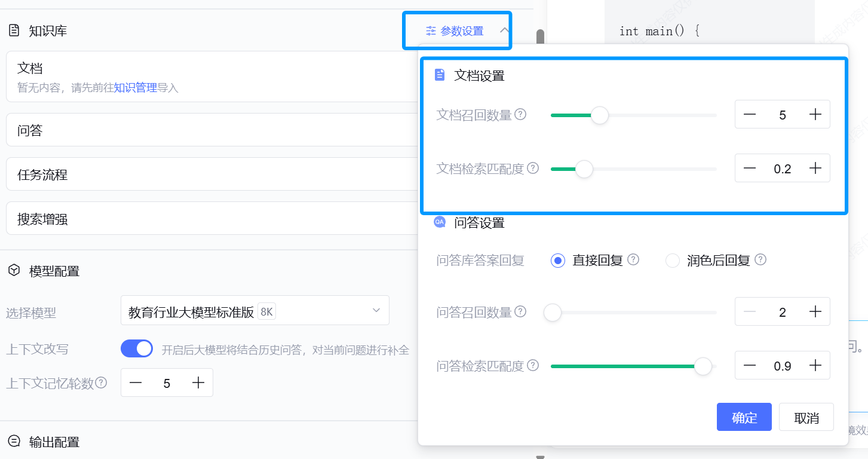Show help for 问答召回数量
Viewport: 868px width, 459px height.
[520, 311]
